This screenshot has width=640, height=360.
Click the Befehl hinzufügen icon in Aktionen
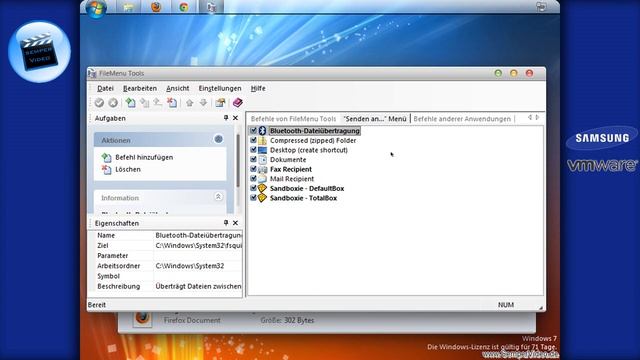click(107, 157)
